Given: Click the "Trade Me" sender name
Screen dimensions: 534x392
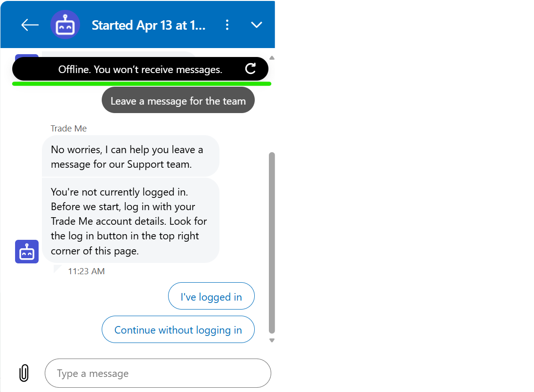Looking at the screenshot, I should [69, 129].
